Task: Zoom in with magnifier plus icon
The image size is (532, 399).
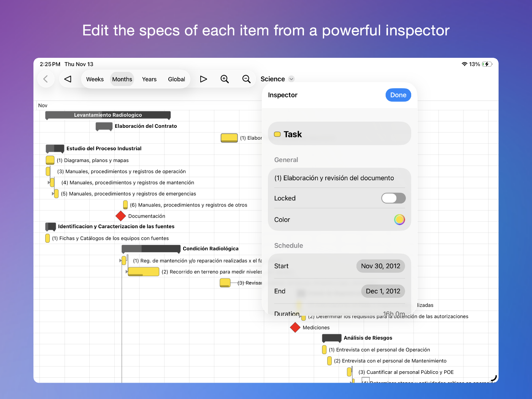Action: [x=225, y=79]
